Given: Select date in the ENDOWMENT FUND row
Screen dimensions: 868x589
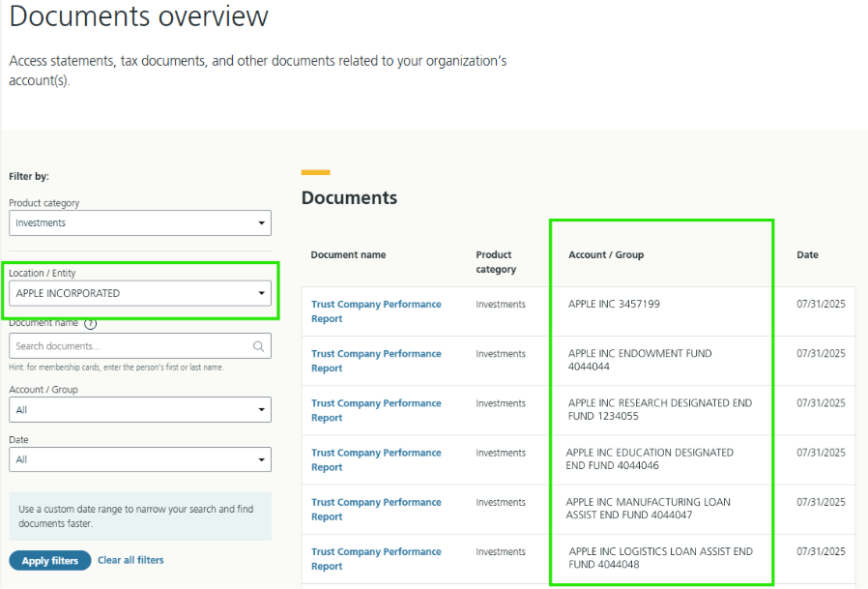Looking at the screenshot, I should 821,353.
